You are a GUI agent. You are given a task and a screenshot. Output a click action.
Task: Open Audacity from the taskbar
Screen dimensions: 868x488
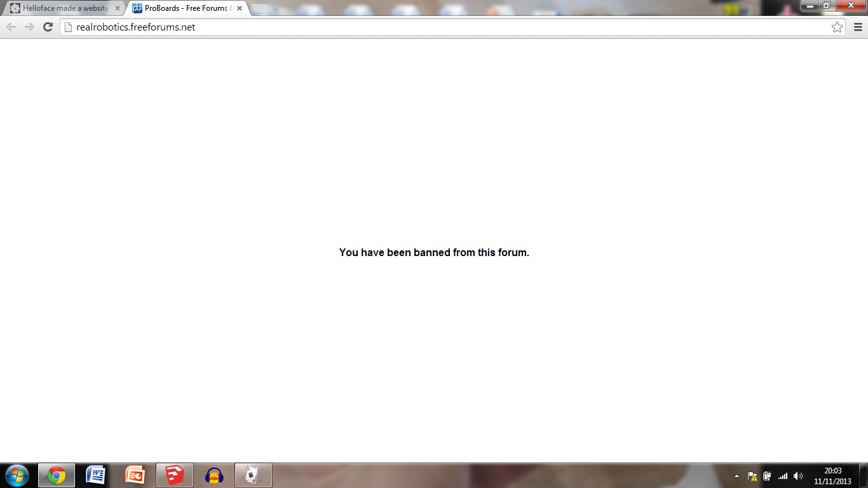214,475
